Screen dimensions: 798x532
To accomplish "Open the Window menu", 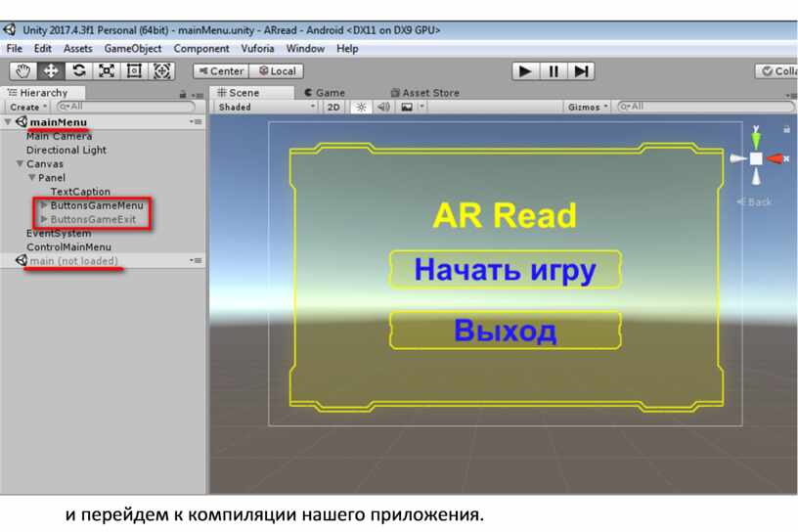I will point(305,49).
